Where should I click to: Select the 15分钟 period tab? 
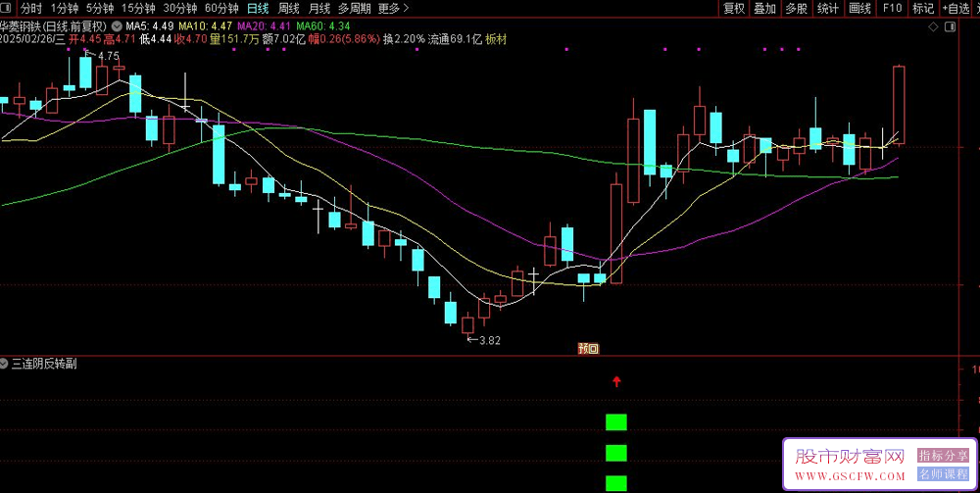click(137, 8)
